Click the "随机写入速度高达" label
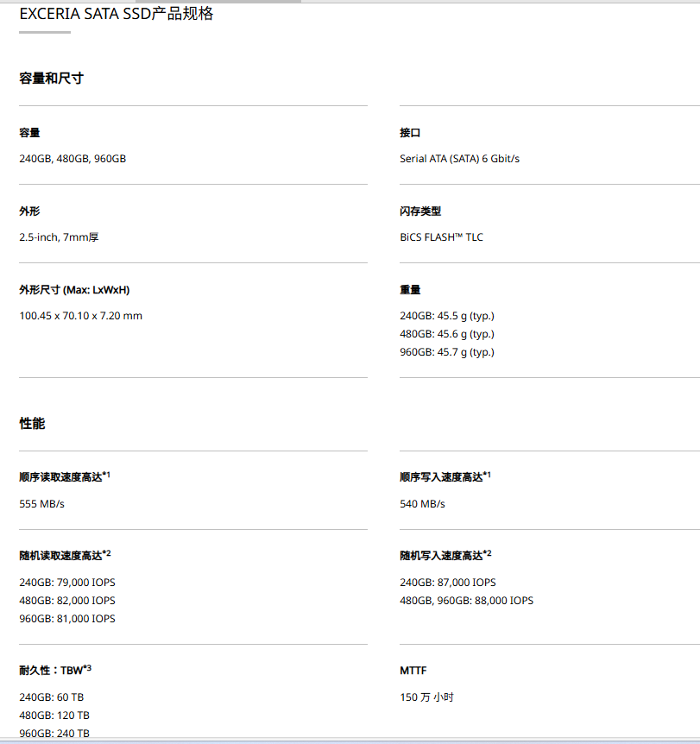The image size is (700, 744). 441,556
